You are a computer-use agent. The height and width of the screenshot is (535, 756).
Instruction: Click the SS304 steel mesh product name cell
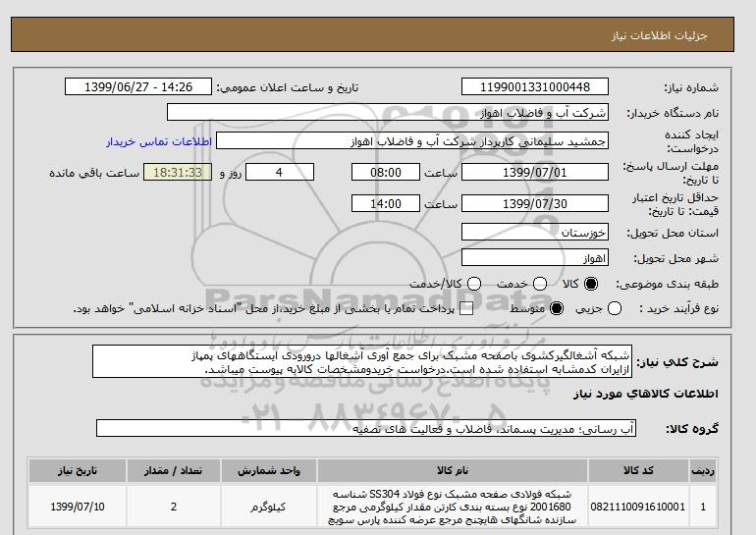453,508
